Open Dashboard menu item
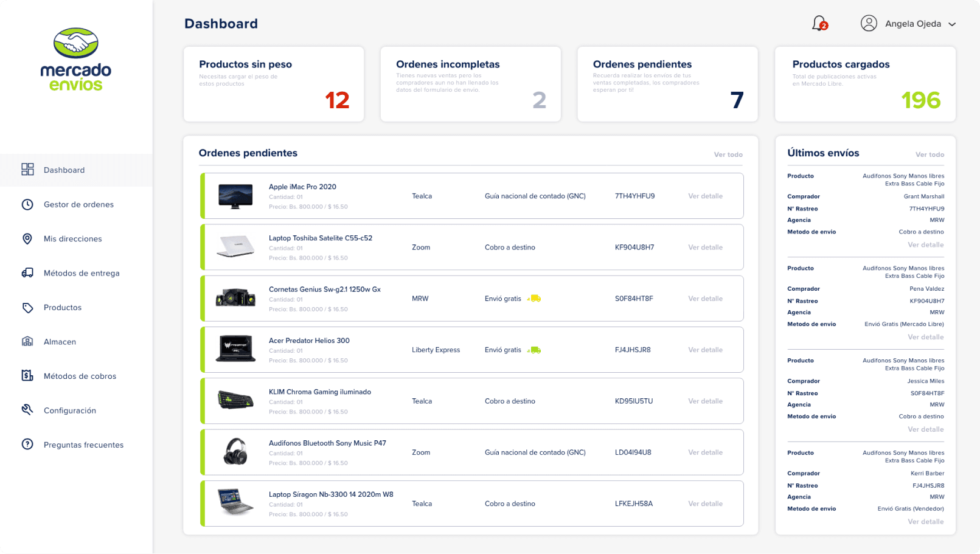 pos(77,170)
